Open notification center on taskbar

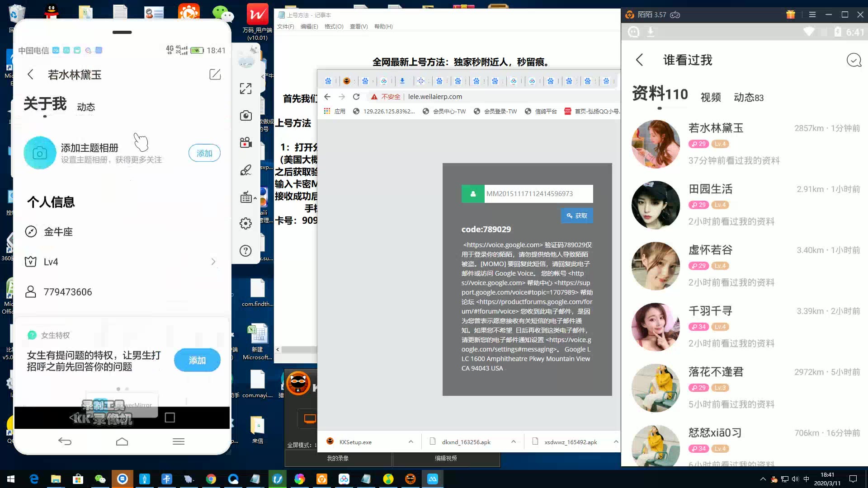853,479
